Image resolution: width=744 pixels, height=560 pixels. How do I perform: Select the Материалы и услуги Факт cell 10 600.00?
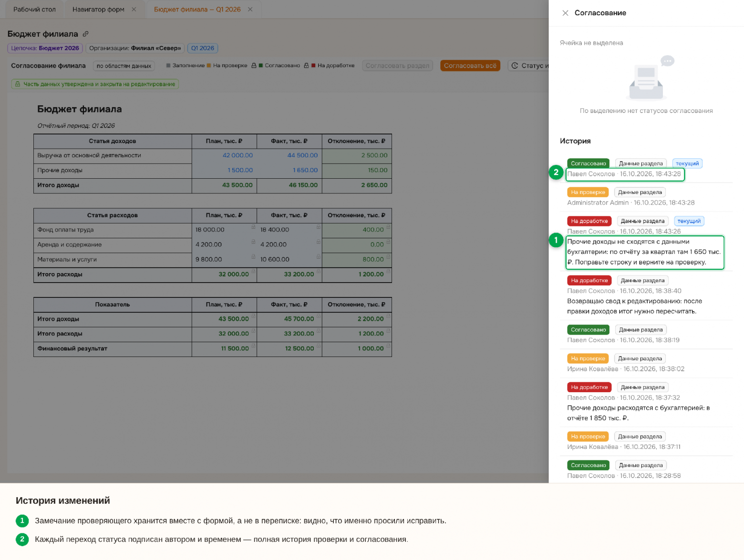pos(289,259)
